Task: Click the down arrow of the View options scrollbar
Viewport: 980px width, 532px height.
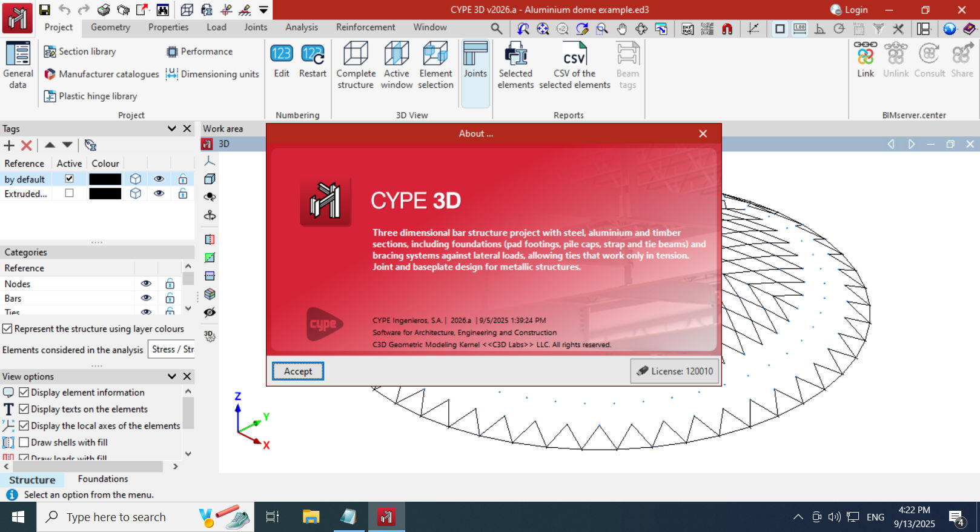Action: tap(188, 453)
